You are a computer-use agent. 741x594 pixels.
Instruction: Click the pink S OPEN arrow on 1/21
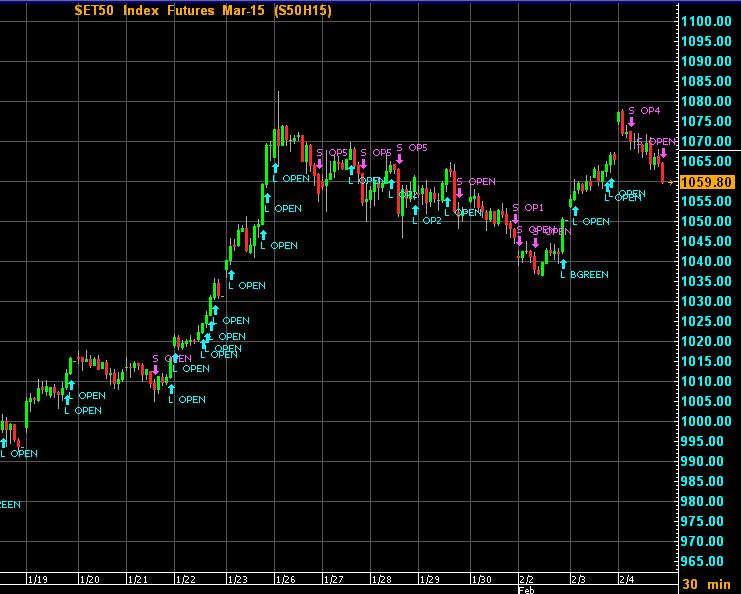pyautogui.click(x=155, y=370)
